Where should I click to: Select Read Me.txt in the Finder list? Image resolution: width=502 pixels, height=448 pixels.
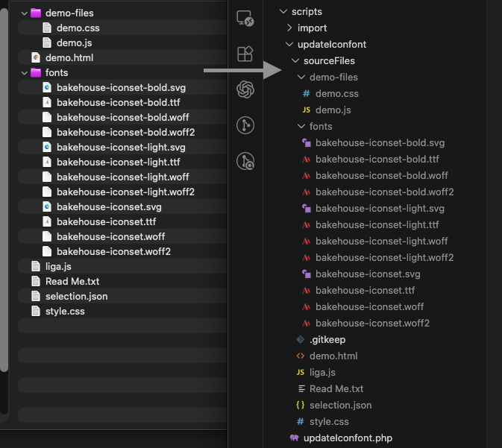[x=72, y=282]
